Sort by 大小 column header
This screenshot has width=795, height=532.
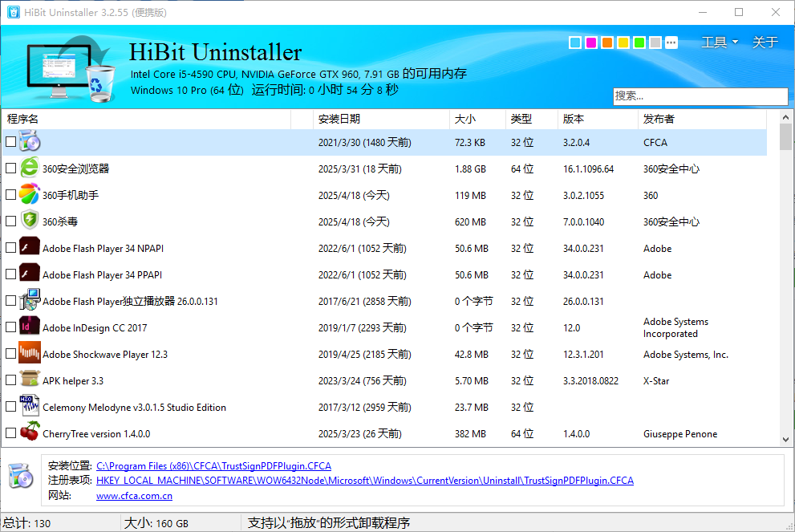pos(477,120)
